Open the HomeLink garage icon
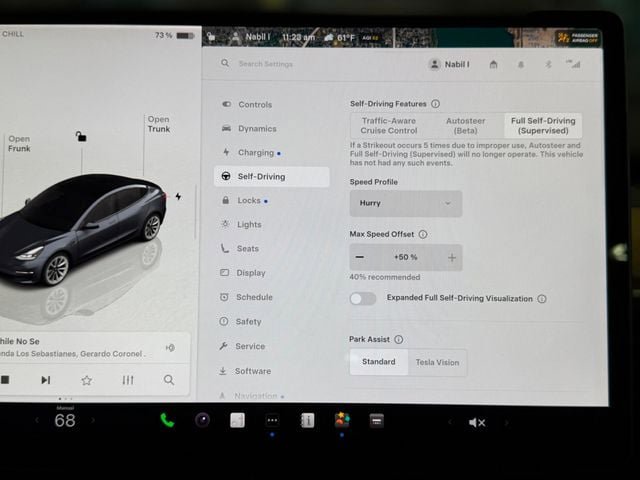640x480 pixels. tap(493, 64)
